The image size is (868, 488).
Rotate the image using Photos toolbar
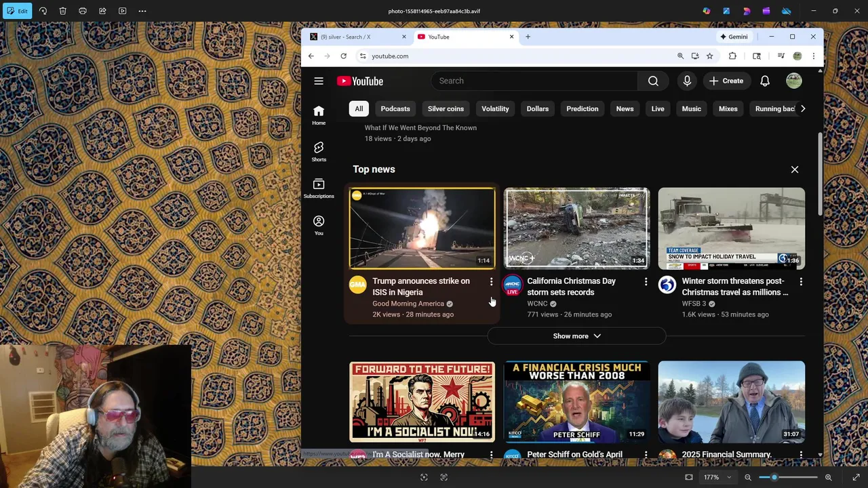tap(43, 11)
